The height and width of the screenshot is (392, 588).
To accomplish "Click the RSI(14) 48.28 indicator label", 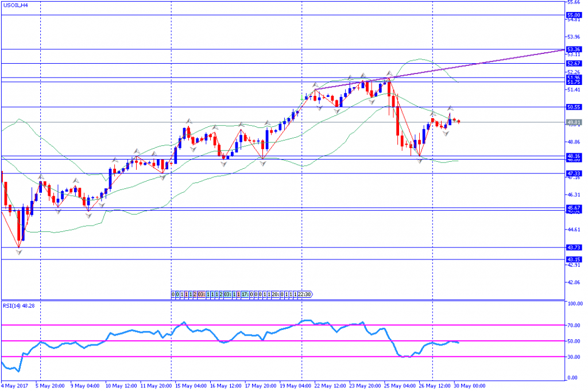I will pos(21,305).
